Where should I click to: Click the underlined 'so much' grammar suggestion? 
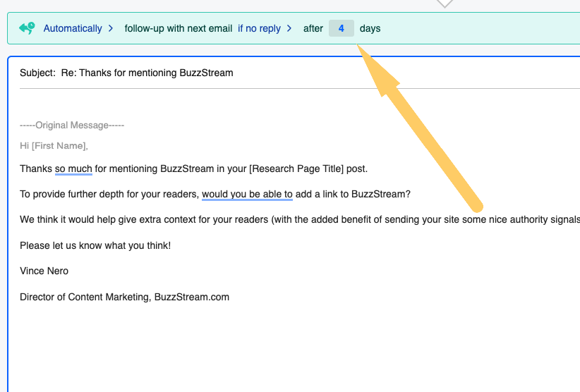[73, 169]
